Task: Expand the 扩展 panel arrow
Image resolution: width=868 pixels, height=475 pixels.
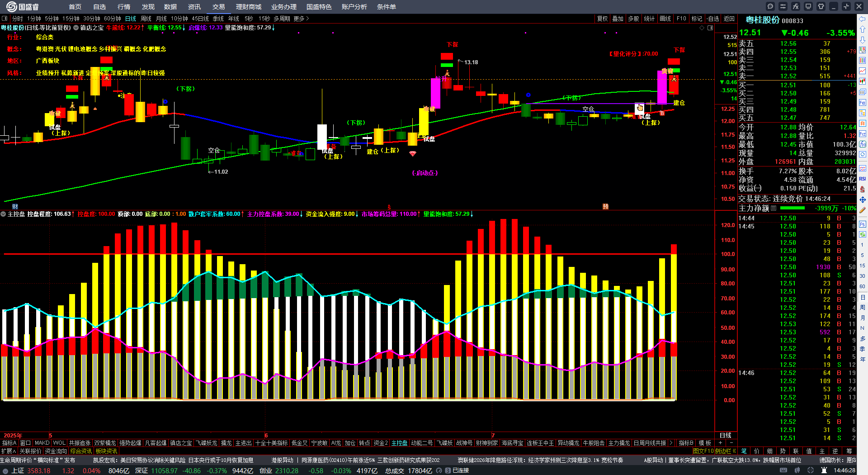Action: 9,451
